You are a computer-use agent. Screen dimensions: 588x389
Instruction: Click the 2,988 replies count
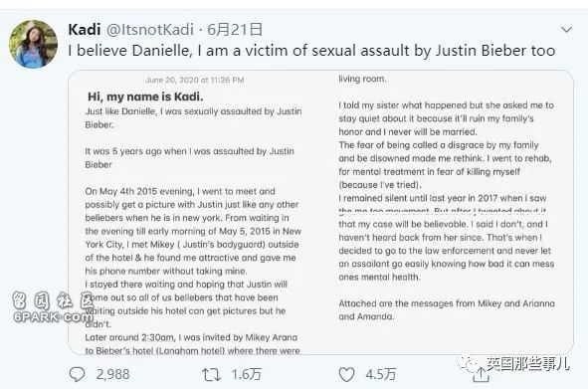(112, 374)
